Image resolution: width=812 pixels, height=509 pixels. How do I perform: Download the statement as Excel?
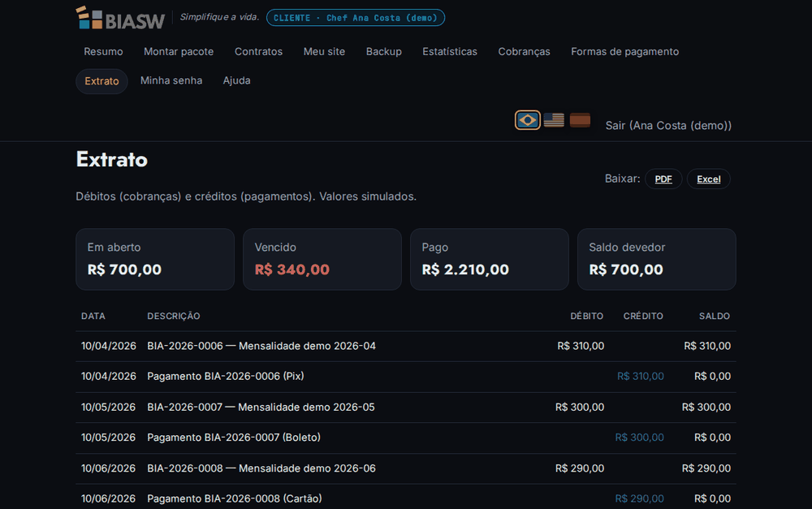click(708, 179)
